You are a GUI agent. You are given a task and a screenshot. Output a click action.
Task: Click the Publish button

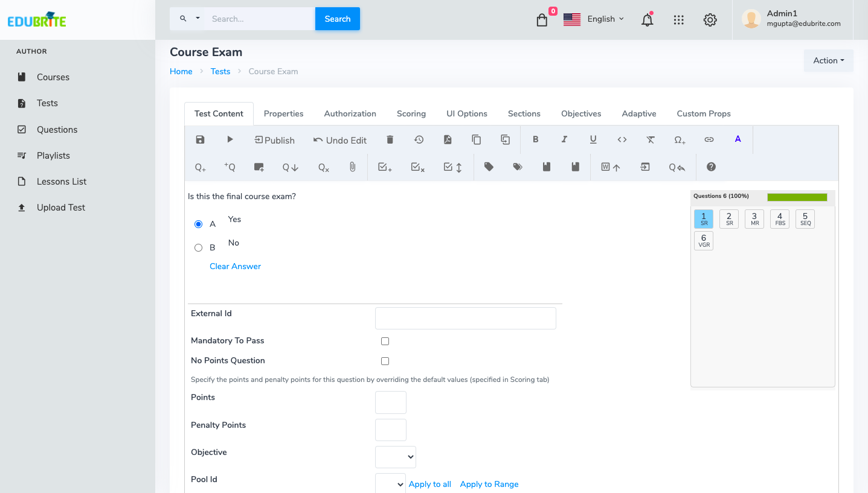click(x=274, y=140)
